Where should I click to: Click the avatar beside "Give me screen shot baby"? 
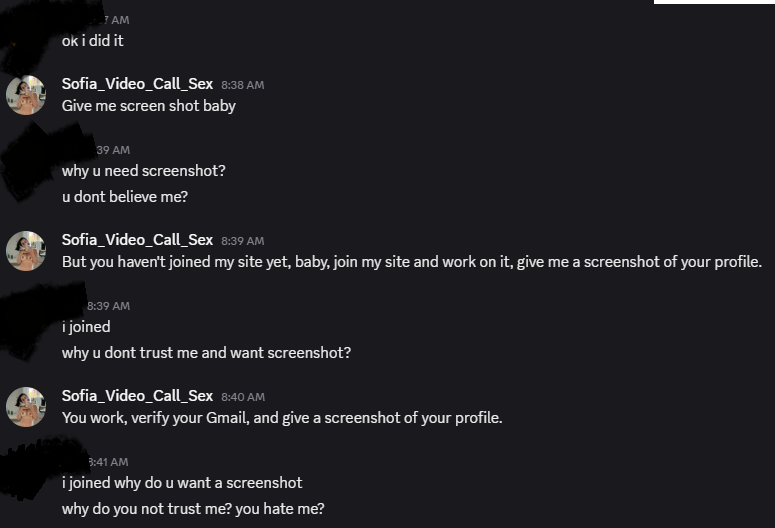coord(26,95)
